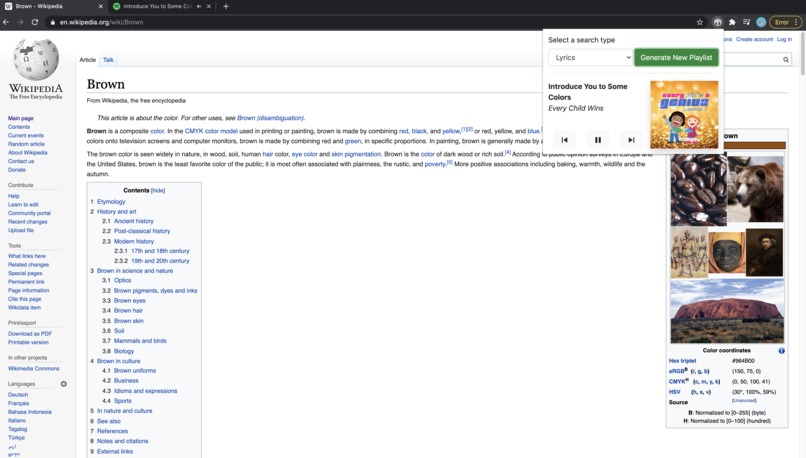Hide the Contents table
The height and width of the screenshot is (458, 806).
pyautogui.click(x=158, y=190)
